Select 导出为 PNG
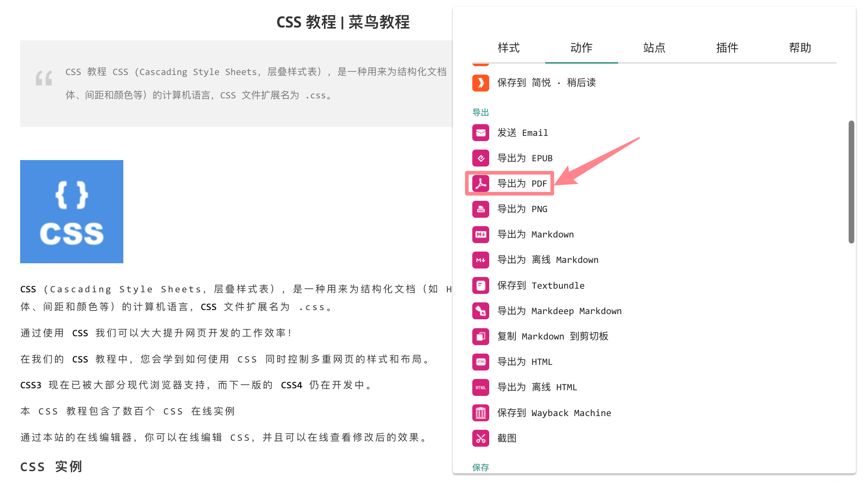Image resolution: width=868 pixels, height=483 pixels. pos(522,209)
